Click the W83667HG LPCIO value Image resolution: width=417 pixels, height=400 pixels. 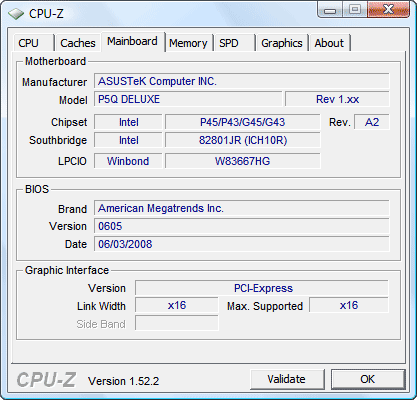click(243, 161)
